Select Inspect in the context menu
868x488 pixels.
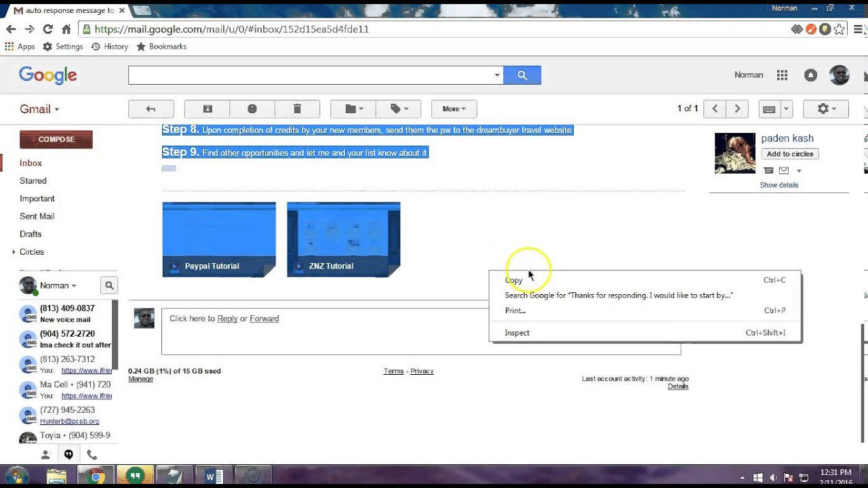click(645, 333)
